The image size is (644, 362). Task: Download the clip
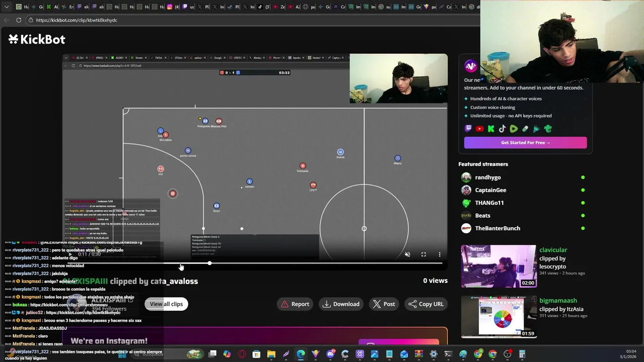click(x=341, y=304)
